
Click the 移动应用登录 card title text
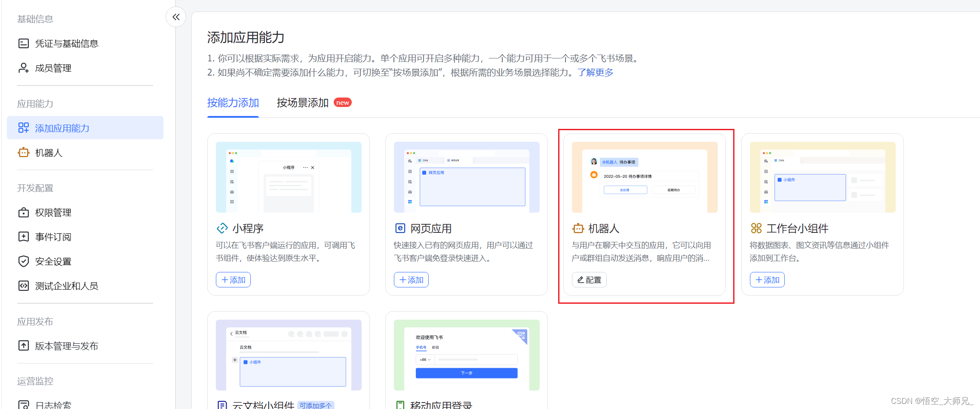point(442,405)
